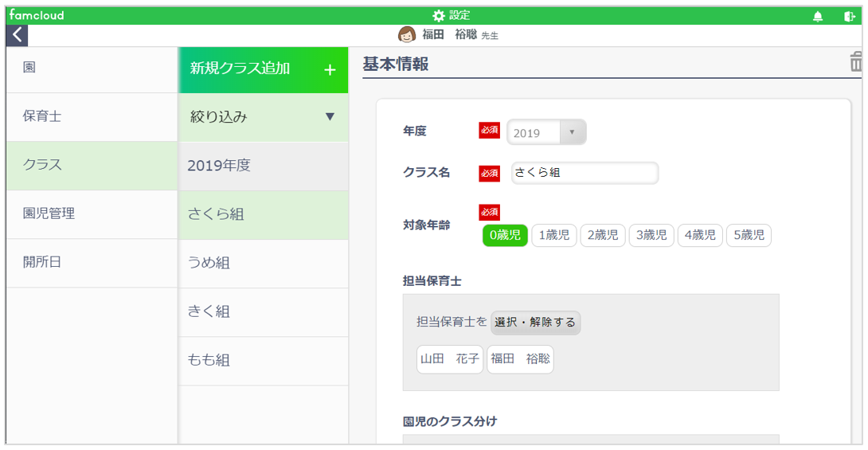
Task: Click the plus icon to add class
Action: click(x=330, y=70)
